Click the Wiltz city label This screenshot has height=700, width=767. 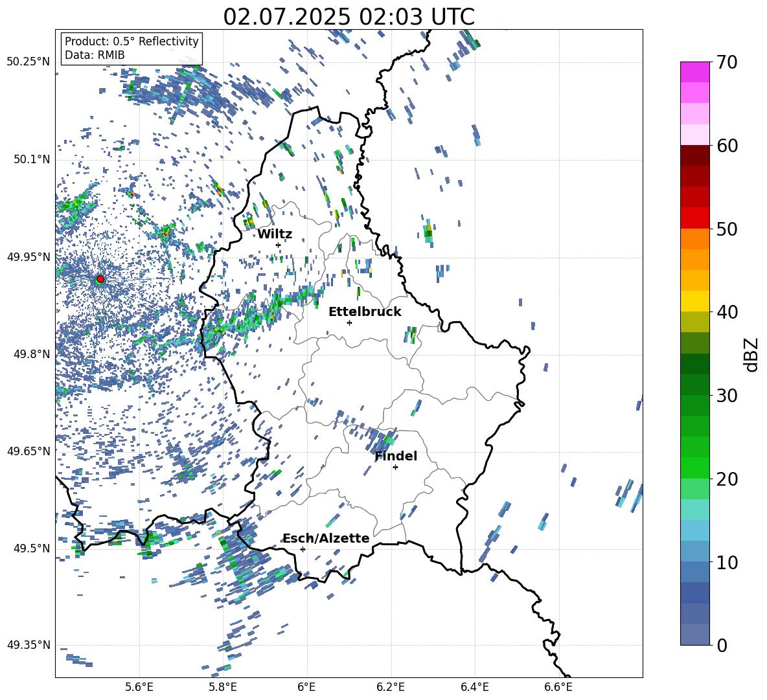(x=275, y=234)
